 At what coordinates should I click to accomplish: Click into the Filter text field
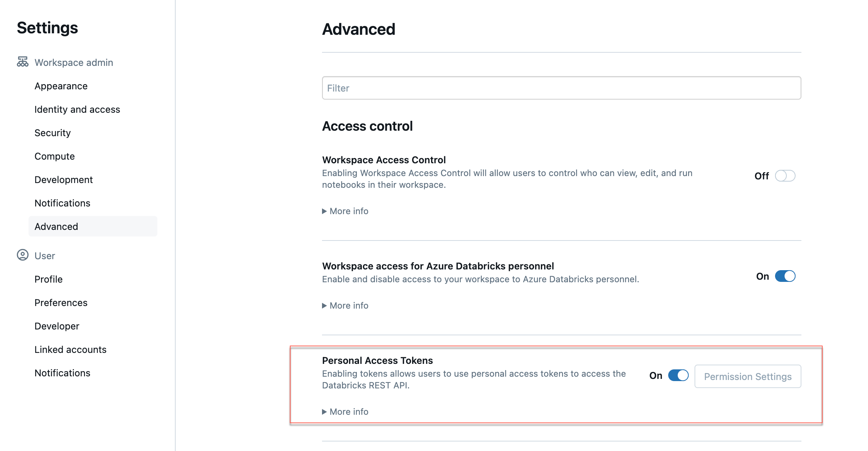point(561,88)
